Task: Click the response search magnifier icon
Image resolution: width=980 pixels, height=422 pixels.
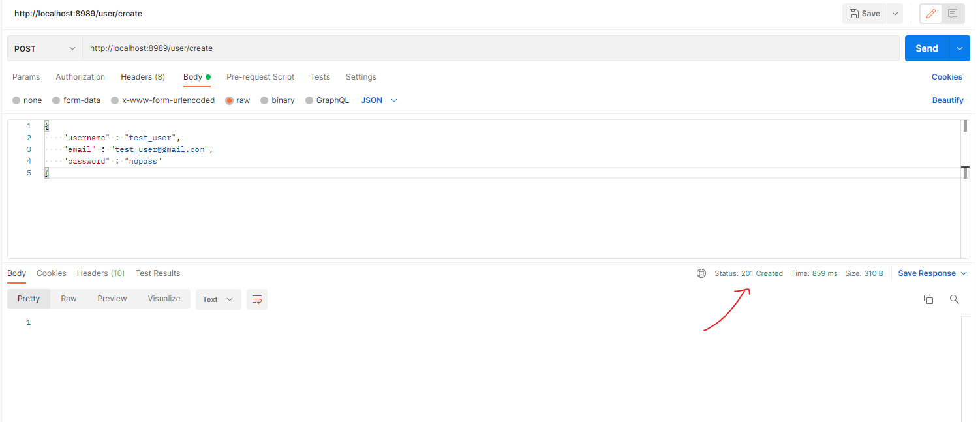Action: pyautogui.click(x=954, y=299)
